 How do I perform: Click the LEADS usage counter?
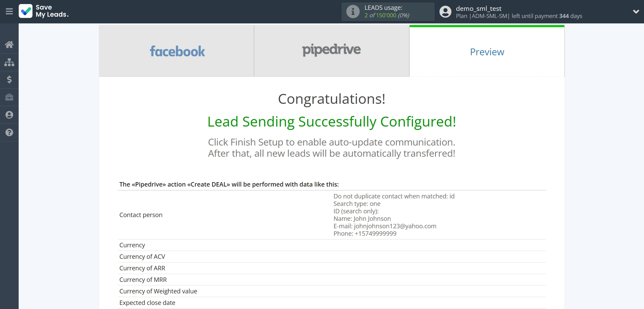(x=387, y=15)
